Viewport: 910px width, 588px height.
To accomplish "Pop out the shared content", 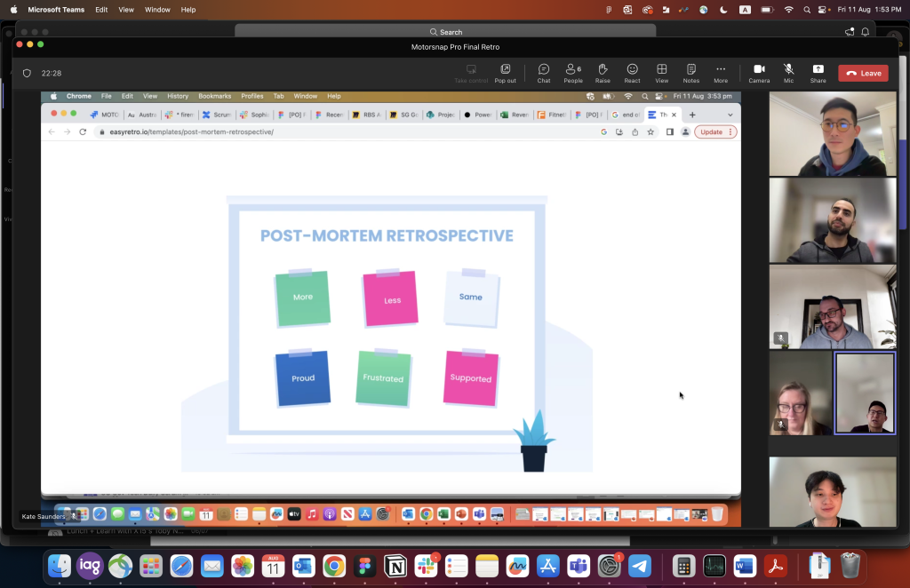I will [505, 73].
